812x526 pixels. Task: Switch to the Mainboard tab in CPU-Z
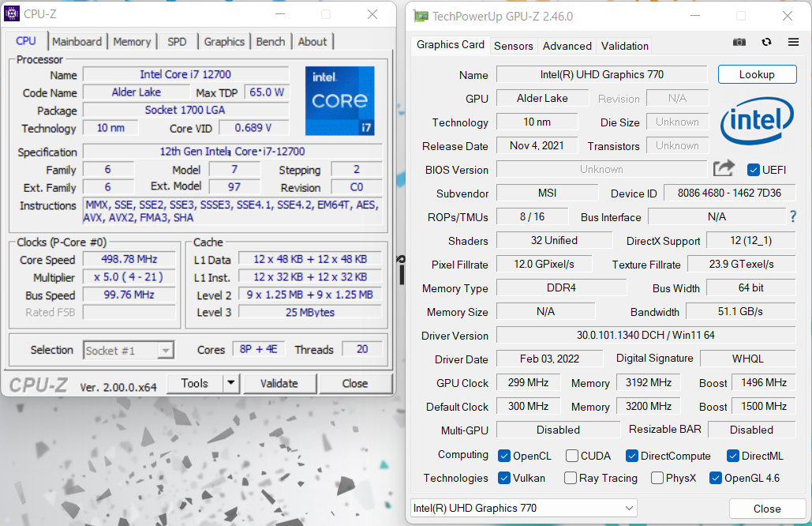click(x=77, y=42)
